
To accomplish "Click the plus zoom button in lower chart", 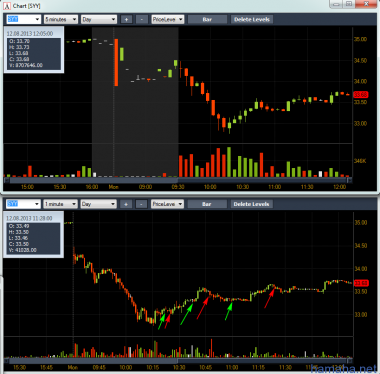I will (x=126, y=204).
